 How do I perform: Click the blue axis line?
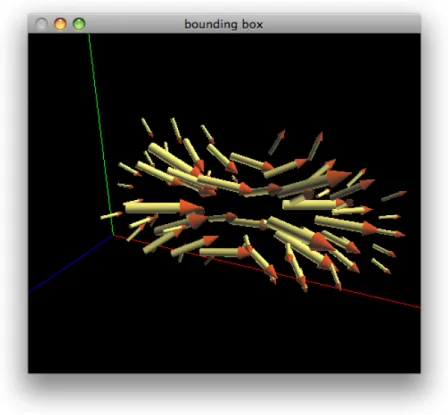tap(71, 264)
